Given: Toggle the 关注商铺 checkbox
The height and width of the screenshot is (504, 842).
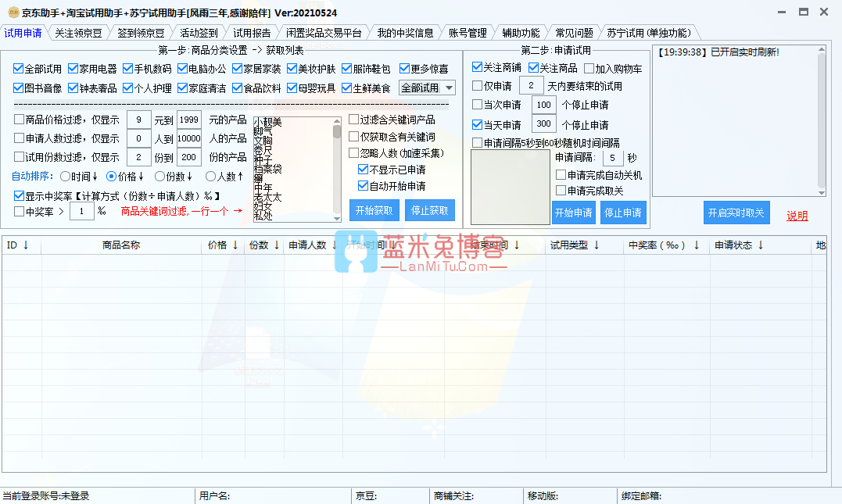Looking at the screenshot, I should click(477, 67).
